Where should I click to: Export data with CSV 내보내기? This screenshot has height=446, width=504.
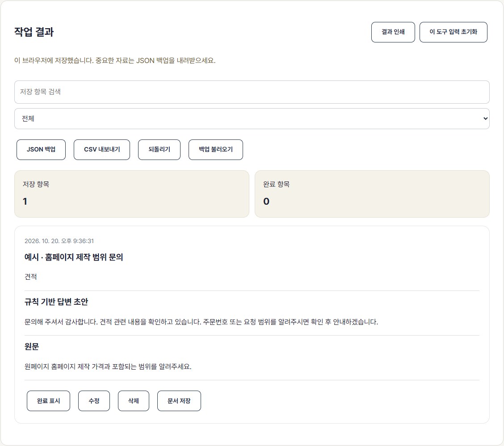pyautogui.click(x=102, y=150)
